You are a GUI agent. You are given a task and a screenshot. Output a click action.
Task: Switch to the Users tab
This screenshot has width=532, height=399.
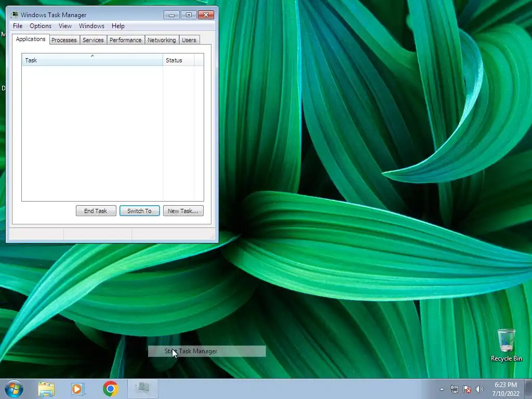pyautogui.click(x=189, y=40)
